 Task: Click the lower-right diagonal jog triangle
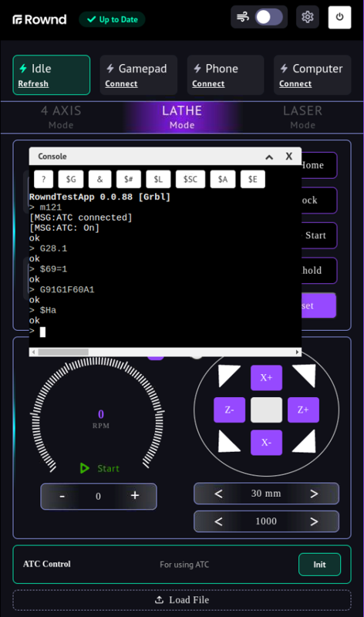tap(305, 442)
